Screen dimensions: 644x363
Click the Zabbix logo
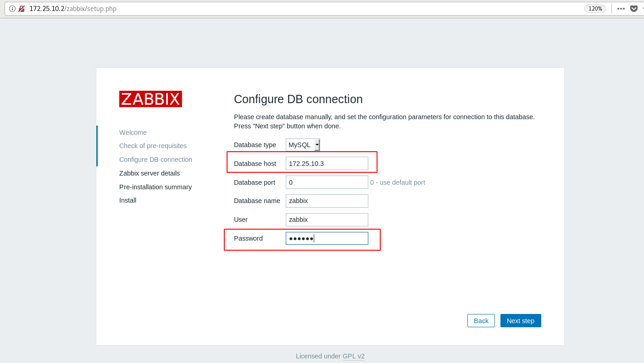pyautogui.click(x=150, y=99)
